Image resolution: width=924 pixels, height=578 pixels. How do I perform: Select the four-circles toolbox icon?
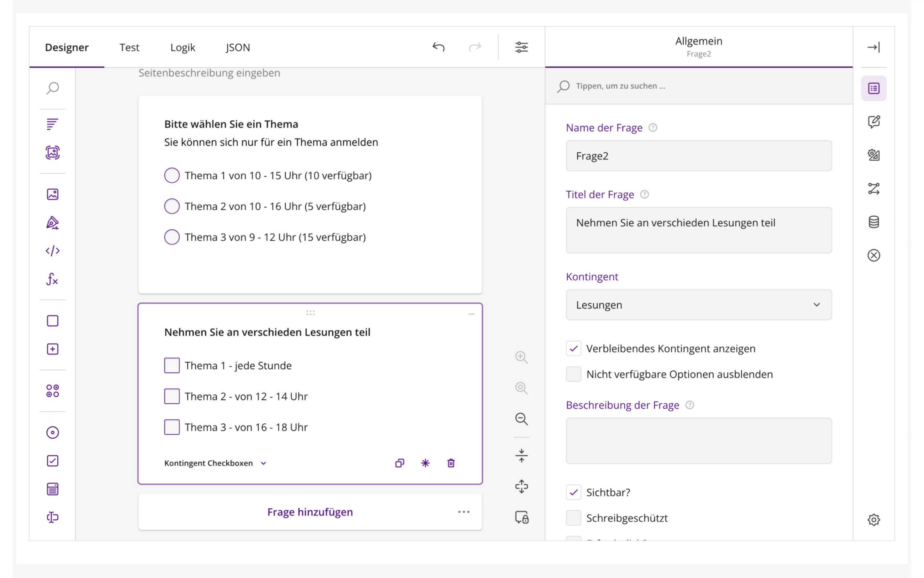(x=53, y=391)
